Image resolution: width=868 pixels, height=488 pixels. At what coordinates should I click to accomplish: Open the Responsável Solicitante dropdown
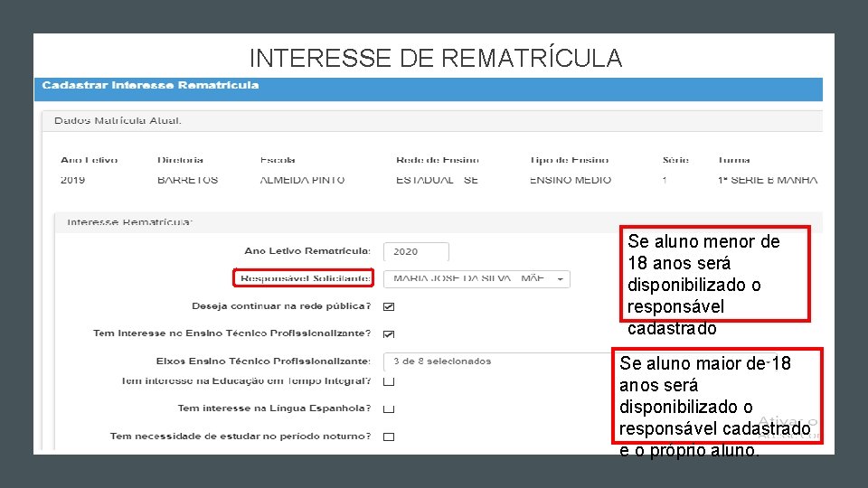tap(476, 279)
